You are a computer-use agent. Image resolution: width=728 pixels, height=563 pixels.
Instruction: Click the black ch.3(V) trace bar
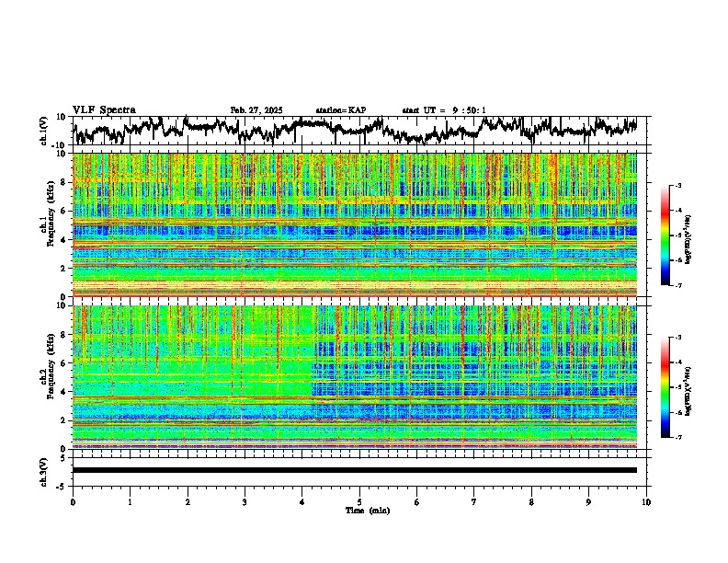click(355, 470)
